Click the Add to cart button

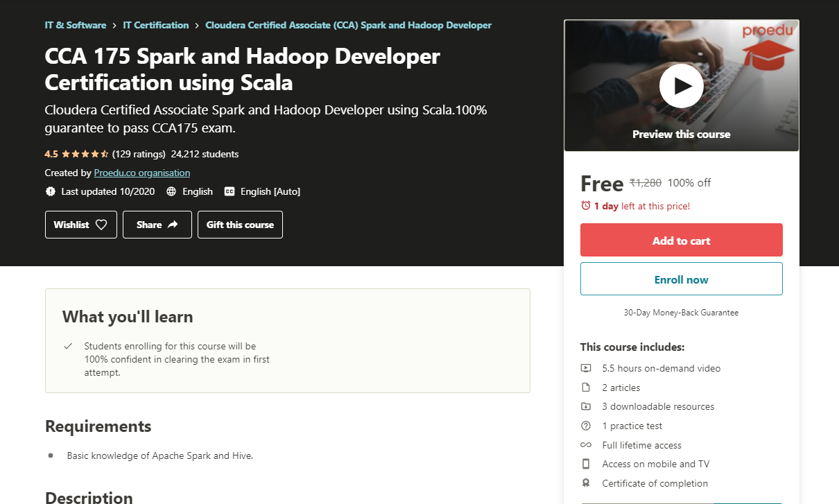(x=682, y=240)
